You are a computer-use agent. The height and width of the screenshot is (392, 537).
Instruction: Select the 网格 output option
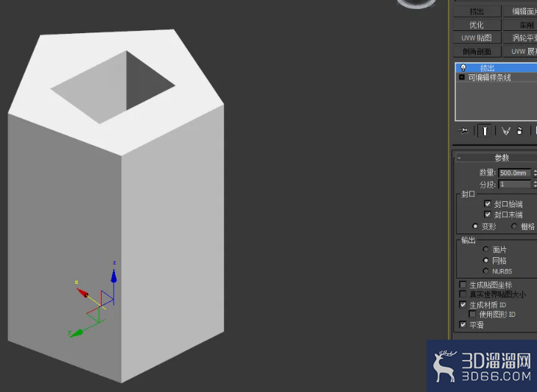click(x=485, y=260)
